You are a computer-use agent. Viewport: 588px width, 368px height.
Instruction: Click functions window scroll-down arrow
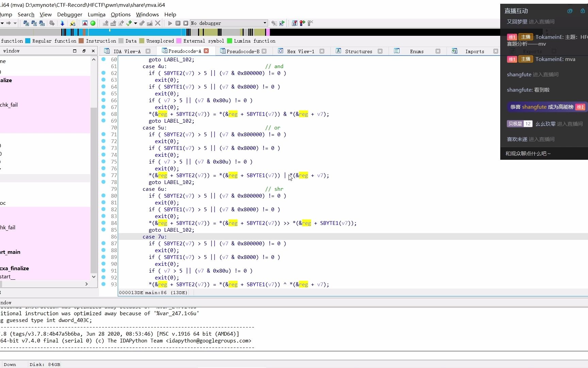click(94, 277)
